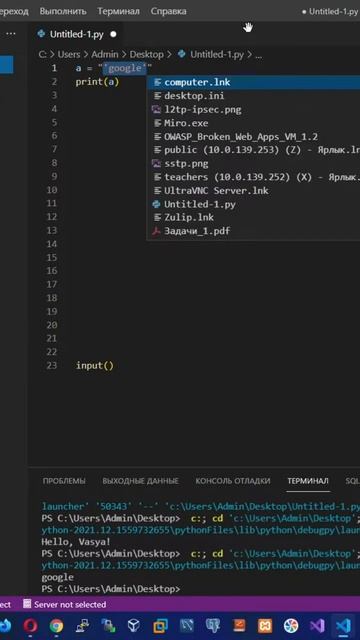Choose sstp.png in the suggestion list
The height and width of the screenshot is (640, 360).
point(253,163)
